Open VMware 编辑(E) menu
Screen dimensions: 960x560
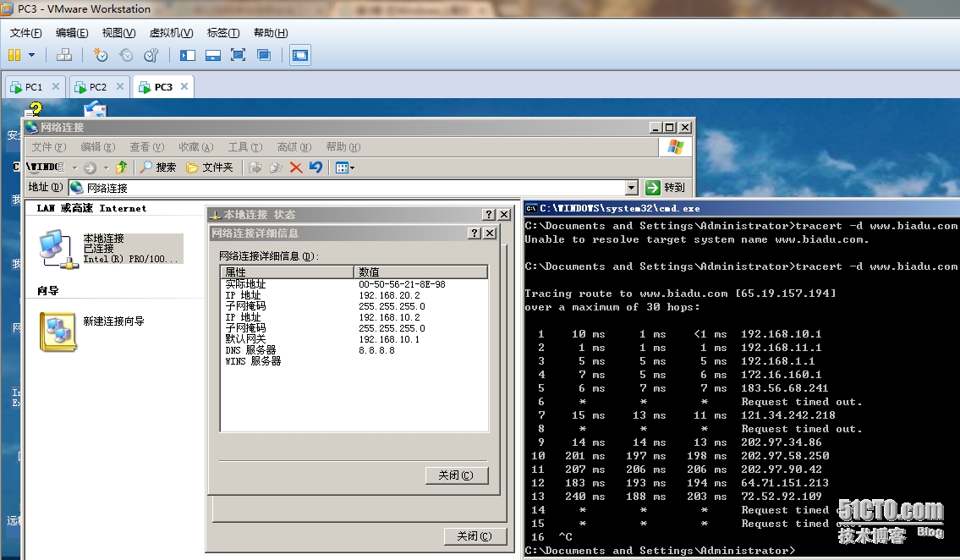tap(72, 33)
